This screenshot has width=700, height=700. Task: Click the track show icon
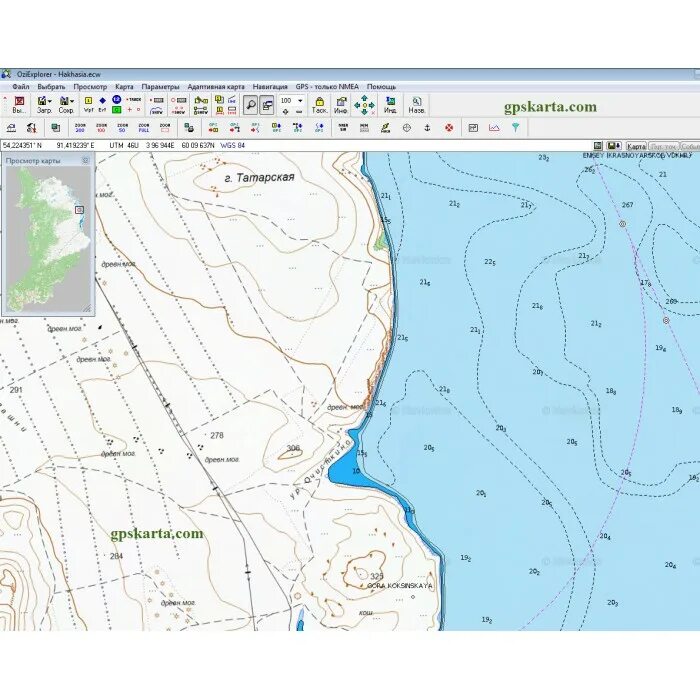click(x=156, y=110)
